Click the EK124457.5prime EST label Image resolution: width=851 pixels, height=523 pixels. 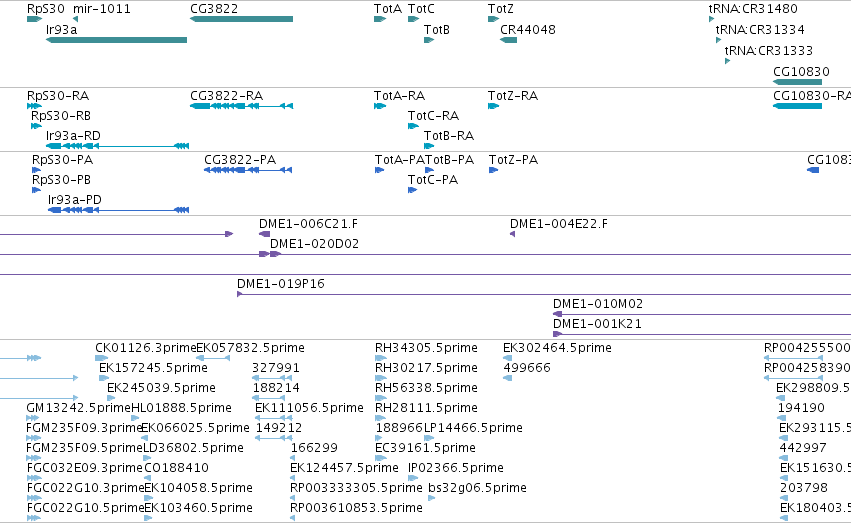click(344, 468)
